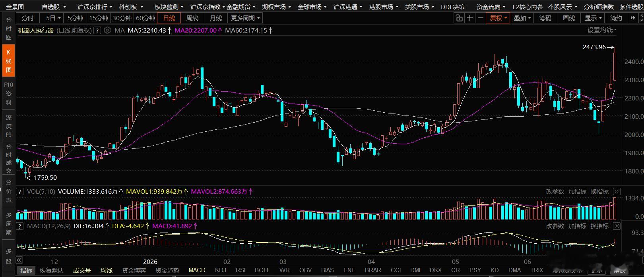This screenshot has width=644, height=277.
Task: Open 多周期 side tab
Action: click(9, 223)
